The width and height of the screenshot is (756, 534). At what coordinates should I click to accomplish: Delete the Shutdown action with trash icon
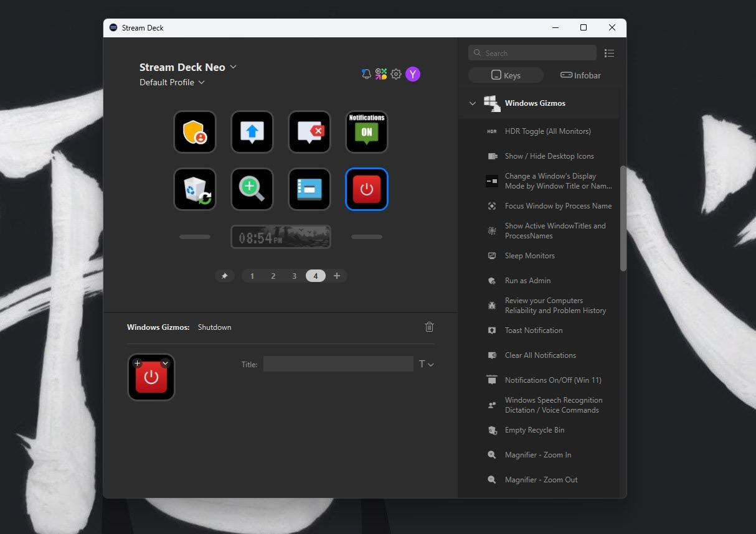click(429, 327)
